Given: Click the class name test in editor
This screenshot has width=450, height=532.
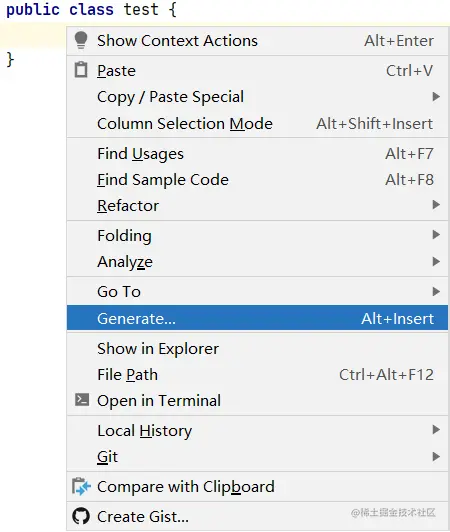Looking at the screenshot, I should click(141, 9).
